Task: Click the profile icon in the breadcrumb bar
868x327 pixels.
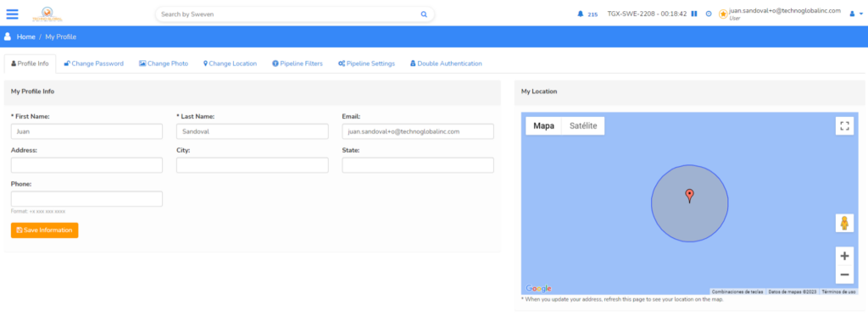Action: [x=8, y=36]
